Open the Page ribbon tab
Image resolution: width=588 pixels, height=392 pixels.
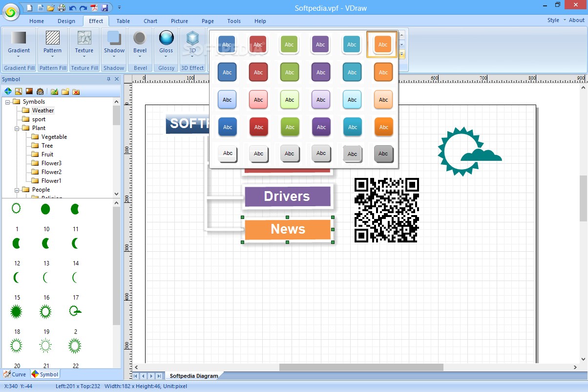(208, 21)
